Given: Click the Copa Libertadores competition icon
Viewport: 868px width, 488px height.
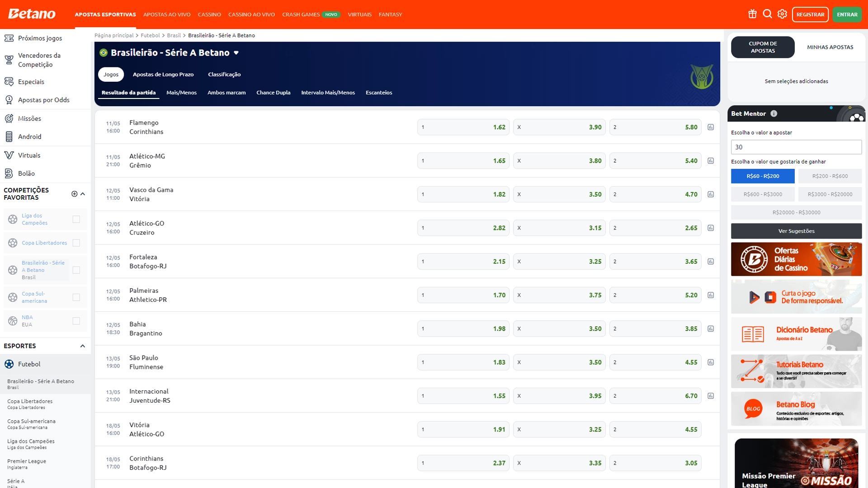Looking at the screenshot, I should coord(12,243).
